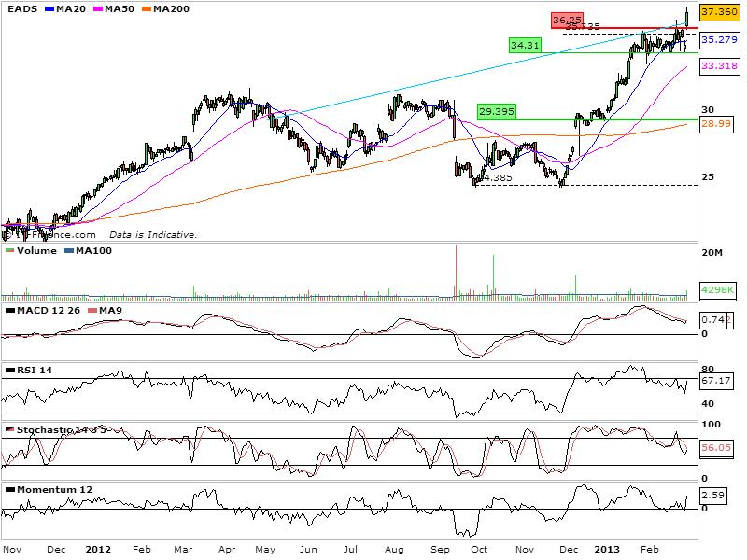
Task: Click the 2012 year label on time axis
Action: tap(98, 550)
